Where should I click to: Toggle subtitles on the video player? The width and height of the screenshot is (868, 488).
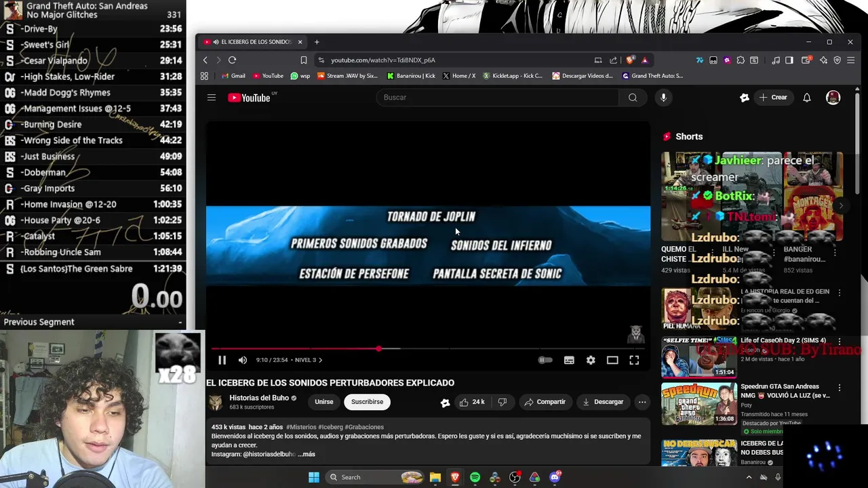[569, 360]
